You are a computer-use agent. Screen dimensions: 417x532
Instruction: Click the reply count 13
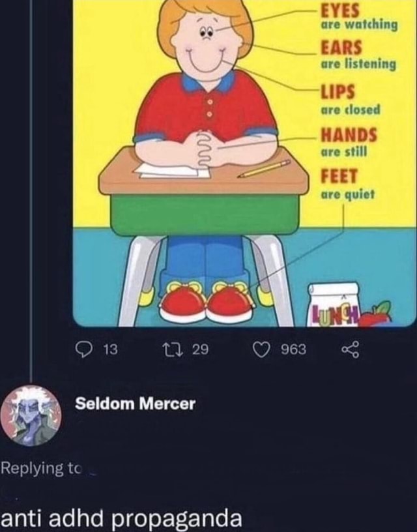click(x=110, y=351)
